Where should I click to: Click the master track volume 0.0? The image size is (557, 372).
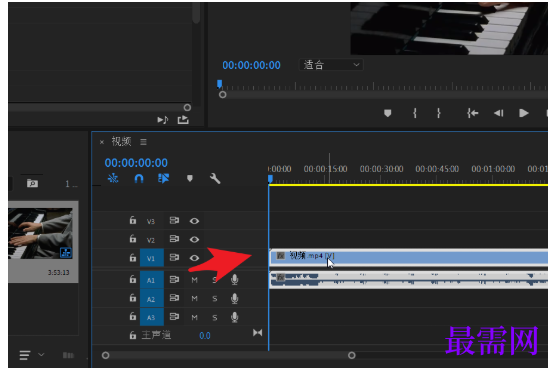[205, 336]
